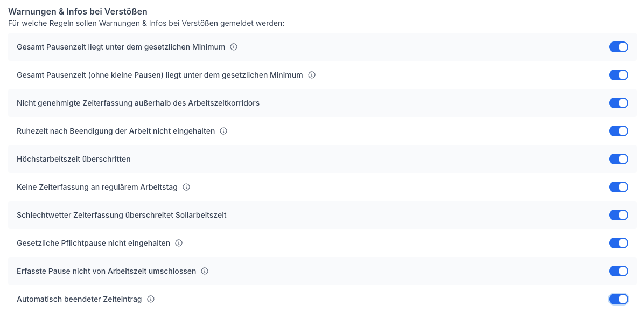Turn off Erfasste Pause nicht umschlossen switch

tap(619, 271)
